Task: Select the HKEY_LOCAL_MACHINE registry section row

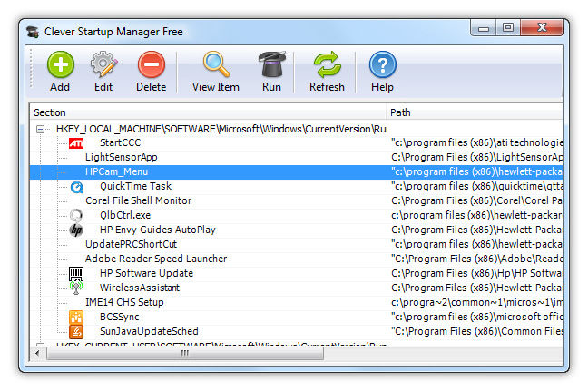Action: (x=220, y=129)
